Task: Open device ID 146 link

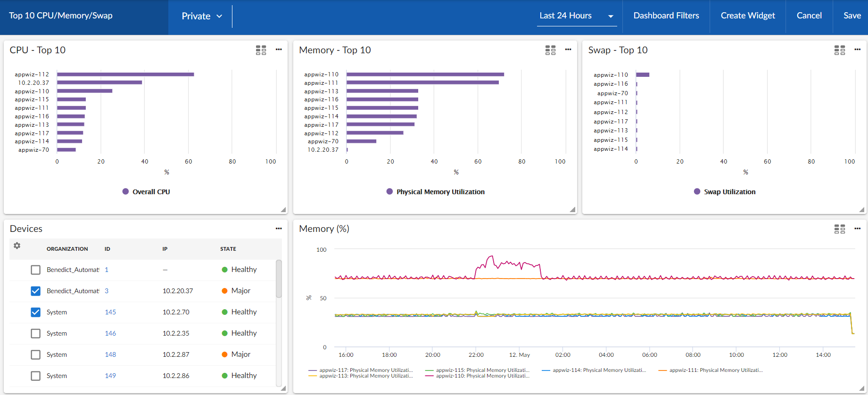Action: click(110, 333)
